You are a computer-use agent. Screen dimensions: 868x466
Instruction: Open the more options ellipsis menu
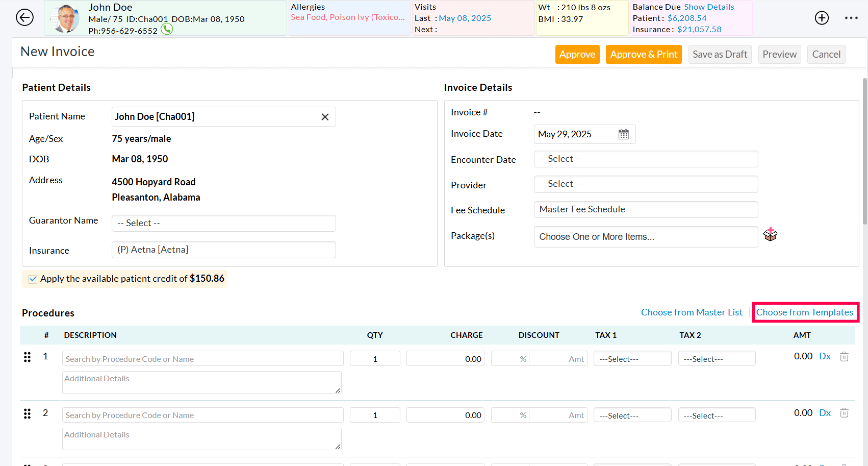(x=851, y=17)
